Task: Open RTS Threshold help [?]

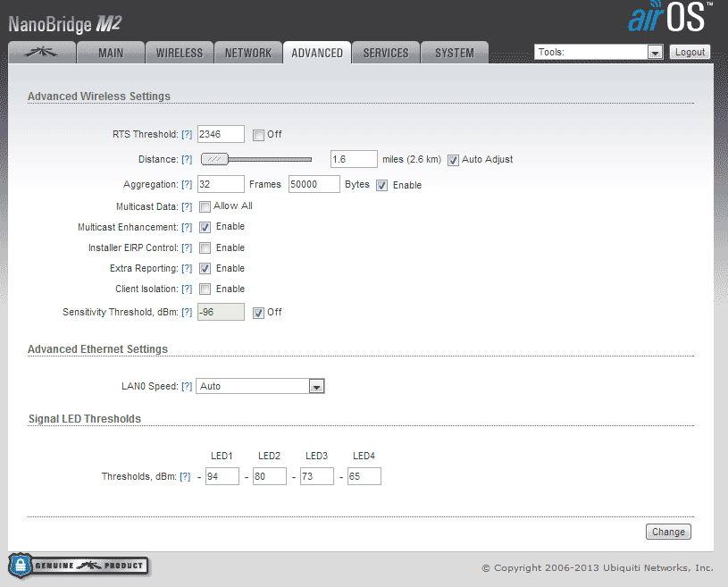Action: (187, 134)
